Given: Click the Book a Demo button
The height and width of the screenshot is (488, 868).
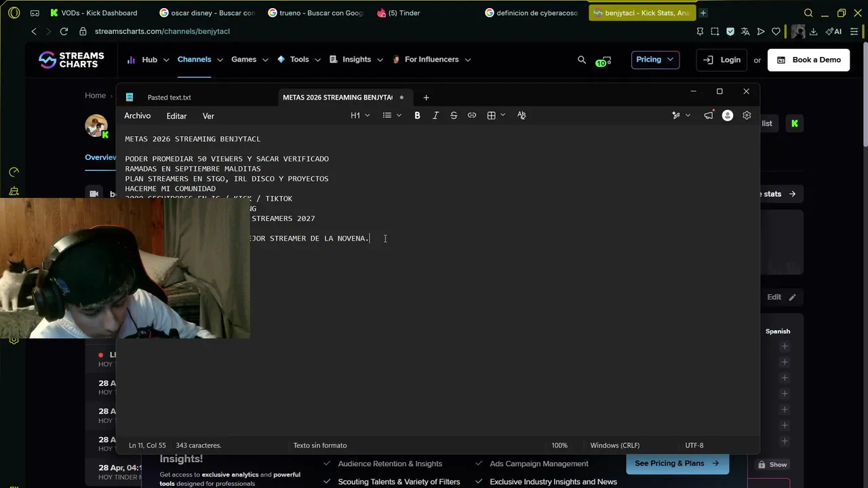Looking at the screenshot, I should click(x=808, y=60).
